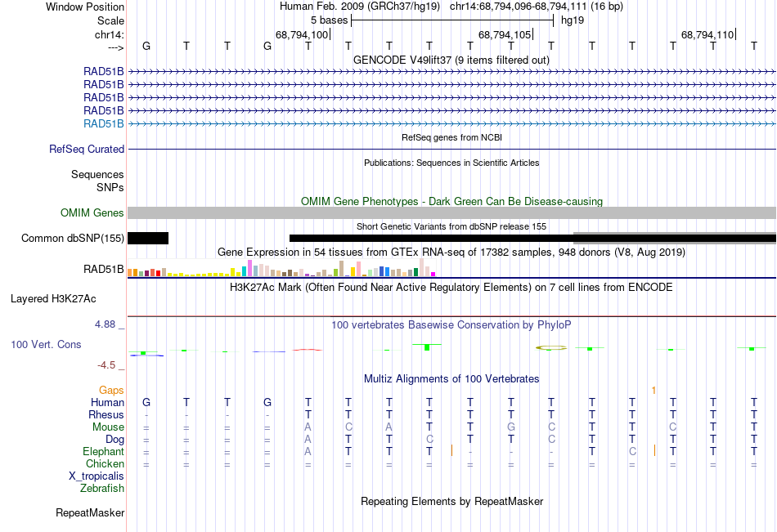Viewport: 777px width, 532px height.
Task: Click the long black dbSNP variant bar
Action: (532, 239)
